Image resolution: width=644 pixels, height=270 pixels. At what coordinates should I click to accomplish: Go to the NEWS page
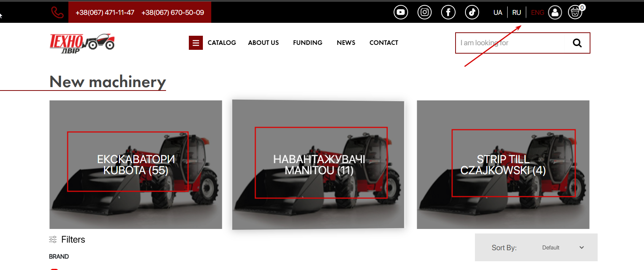point(346,43)
